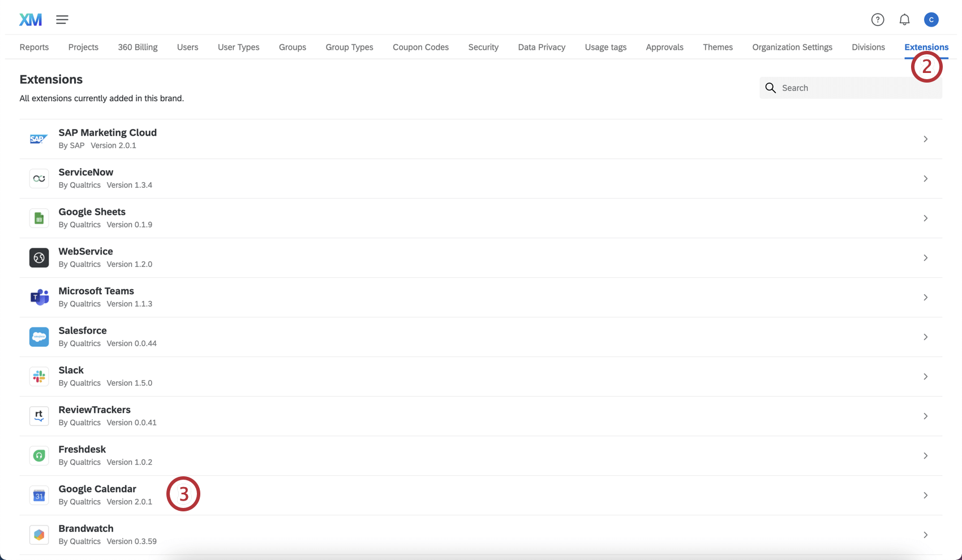This screenshot has width=962, height=560.
Task: Click the Salesforce cloud icon
Action: [38, 337]
